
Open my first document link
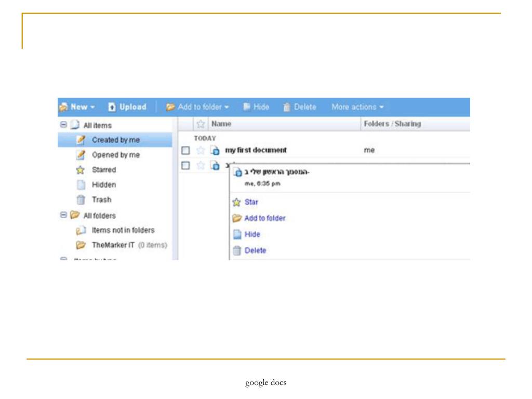(256, 150)
